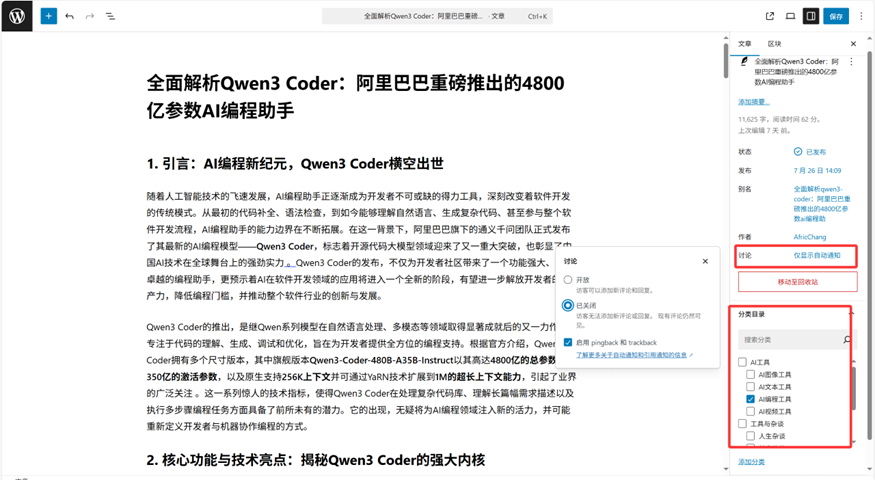Viewport: 875px width, 480px height.
Task: Open the block inserter plus button
Action: [x=49, y=16]
